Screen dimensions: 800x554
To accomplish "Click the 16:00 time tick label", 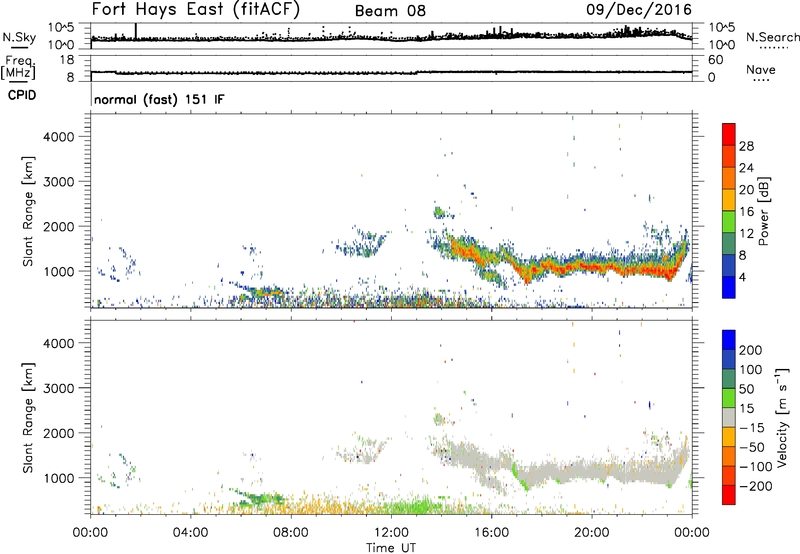I will pyautogui.click(x=491, y=533).
